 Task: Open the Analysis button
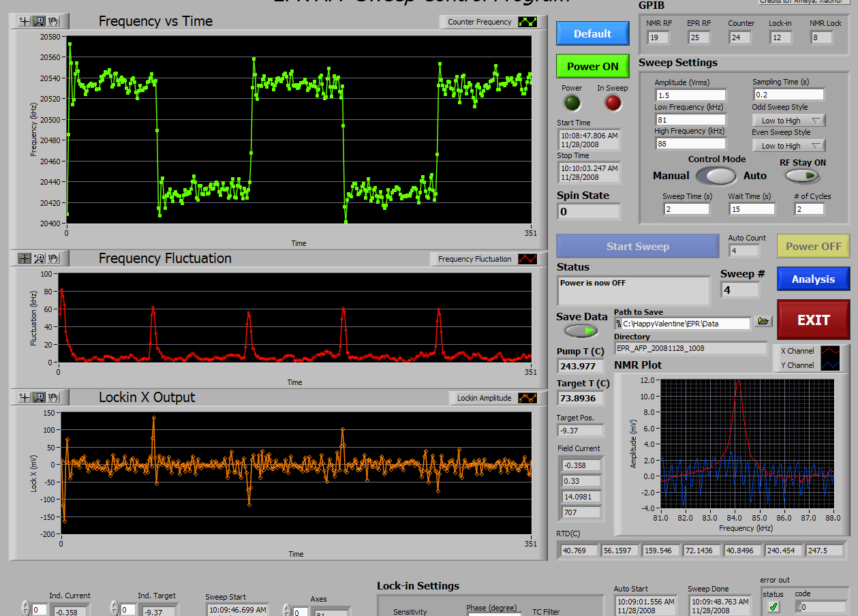(814, 279)
